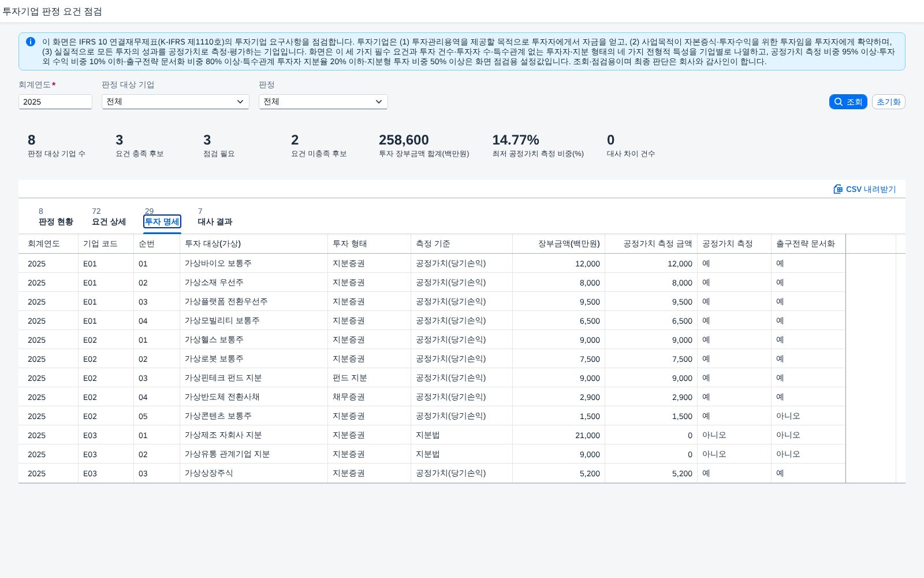Select the 가상바이오 보통주 row cell

(x=254, y=264)
